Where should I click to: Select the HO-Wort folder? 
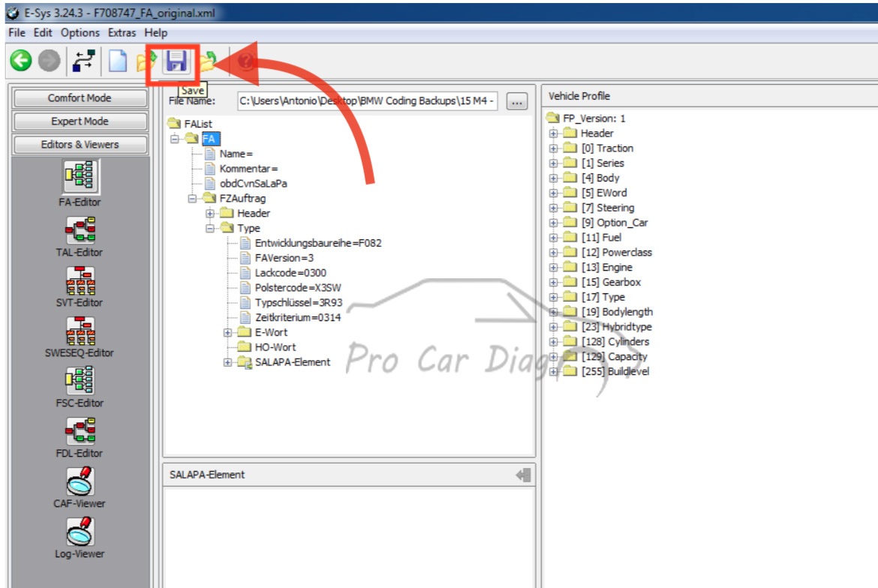click(x=266, y=347)
